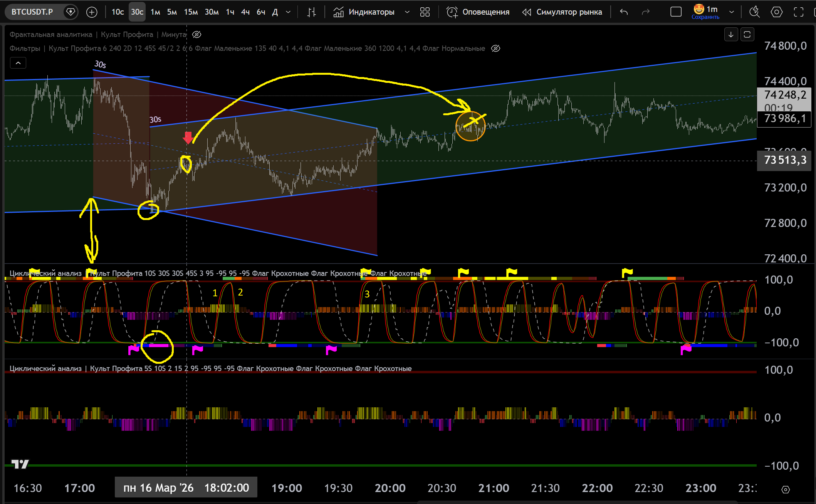816x504 pixels.
Task: Click the add symbol plus icon
Action: pyautogui.click(x=92, y=12)
